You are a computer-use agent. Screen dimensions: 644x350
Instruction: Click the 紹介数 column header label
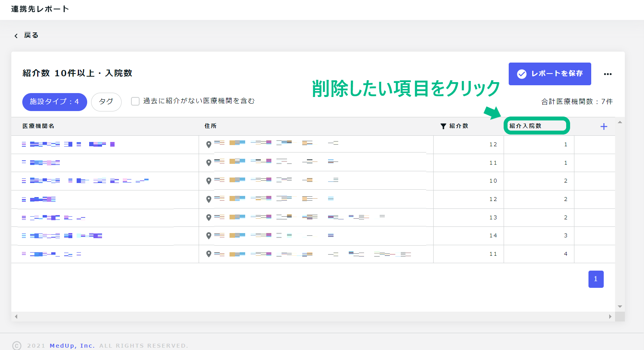point(459,126)
